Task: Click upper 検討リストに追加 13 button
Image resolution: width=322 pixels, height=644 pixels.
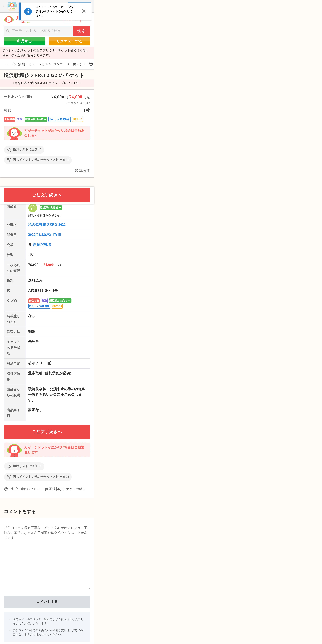Action: coord(24,149)
